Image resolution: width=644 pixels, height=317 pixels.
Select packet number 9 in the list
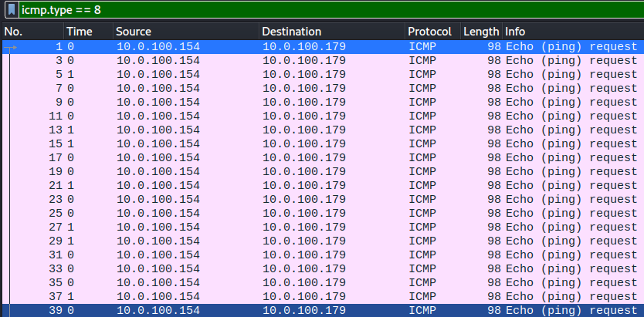click(323, 102)
